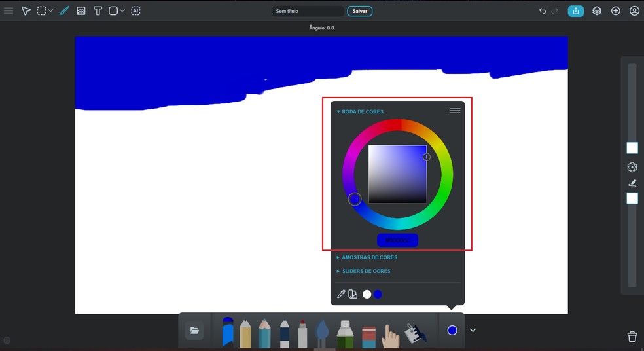Image resolution: width=644 pixels, height=351 pixels.
Task: Open the brush library folder
Action: pos(194,331)
